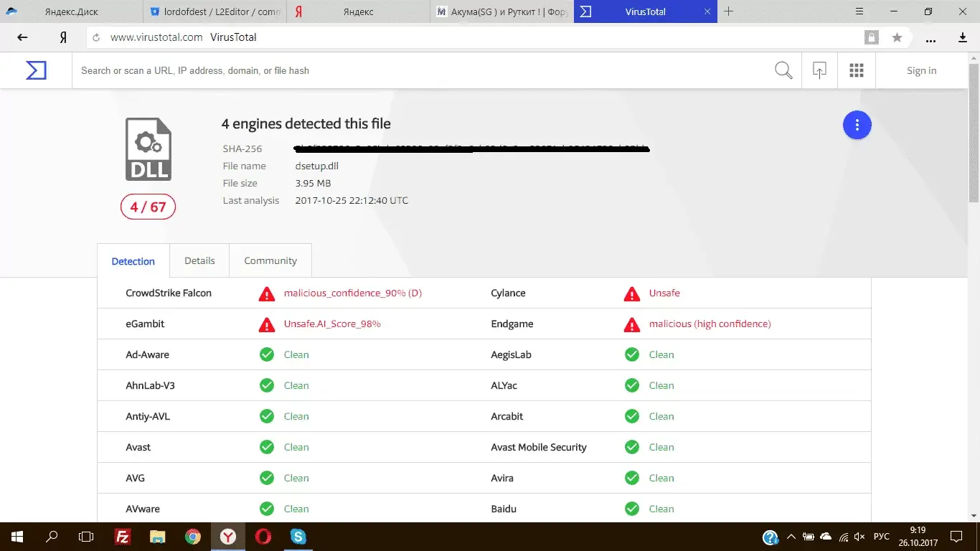Focus the URL or file hash search field
Screen dimensions: 980x551
click(423, 70)
